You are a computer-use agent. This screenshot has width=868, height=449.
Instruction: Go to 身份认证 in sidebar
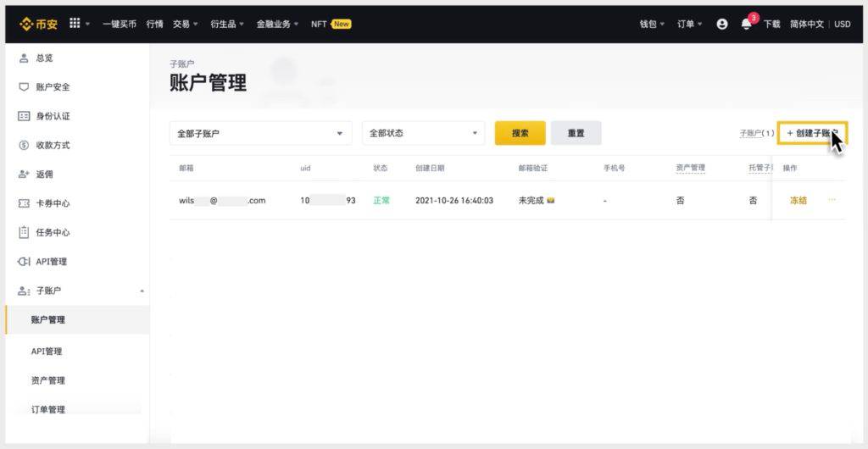(53, 116)
